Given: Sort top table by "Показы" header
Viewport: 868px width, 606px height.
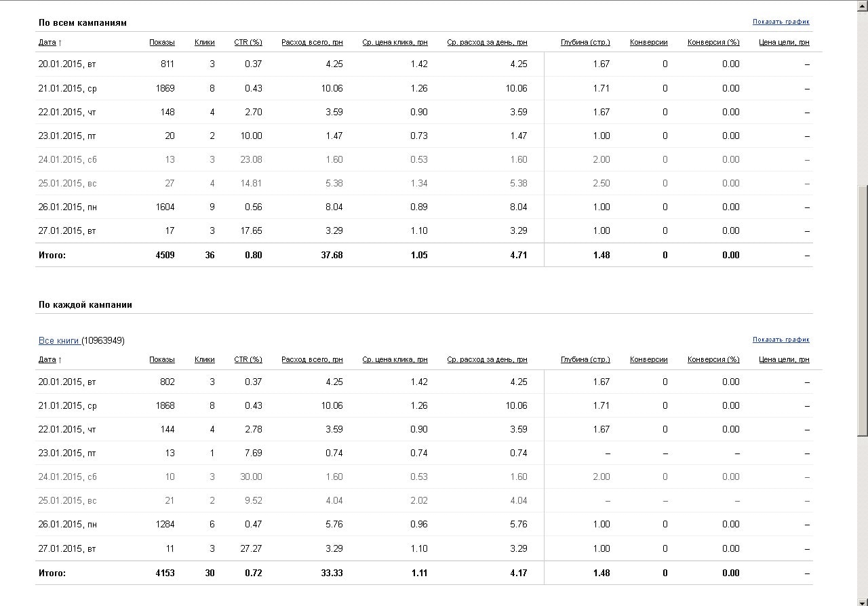Looking at the screenshot, I should 161,42.
